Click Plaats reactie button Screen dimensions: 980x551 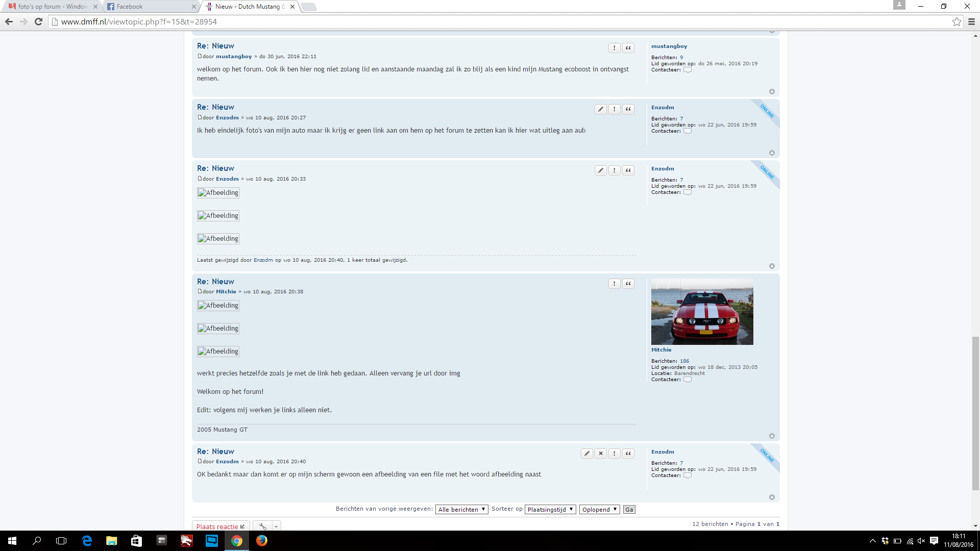pos(220,527)
